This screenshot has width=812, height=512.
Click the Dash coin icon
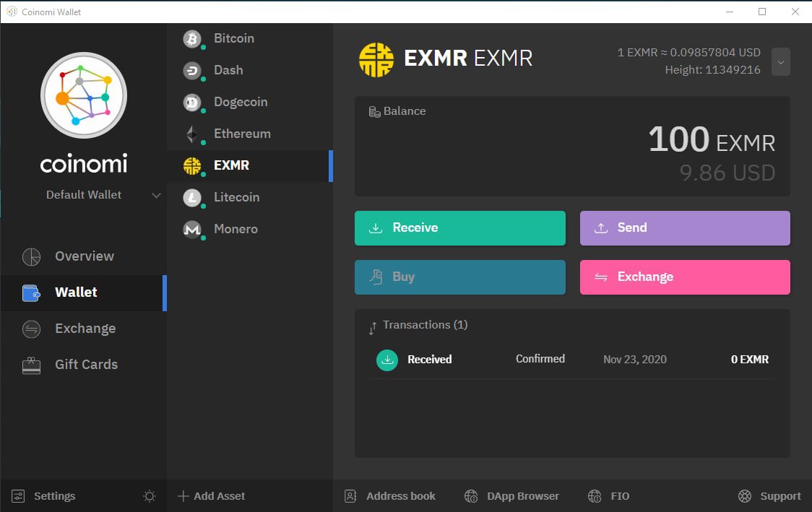(192, 70)
